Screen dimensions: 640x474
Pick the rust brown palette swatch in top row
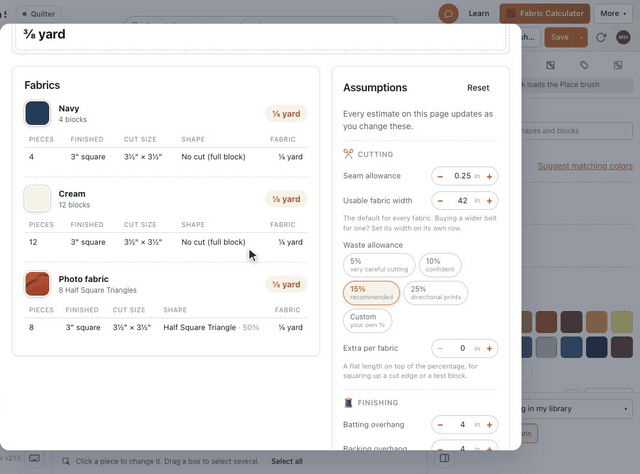[546, 322]
